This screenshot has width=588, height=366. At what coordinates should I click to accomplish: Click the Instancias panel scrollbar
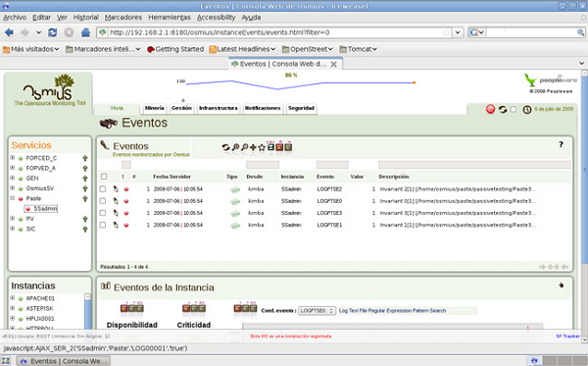[x=88, y=311]
